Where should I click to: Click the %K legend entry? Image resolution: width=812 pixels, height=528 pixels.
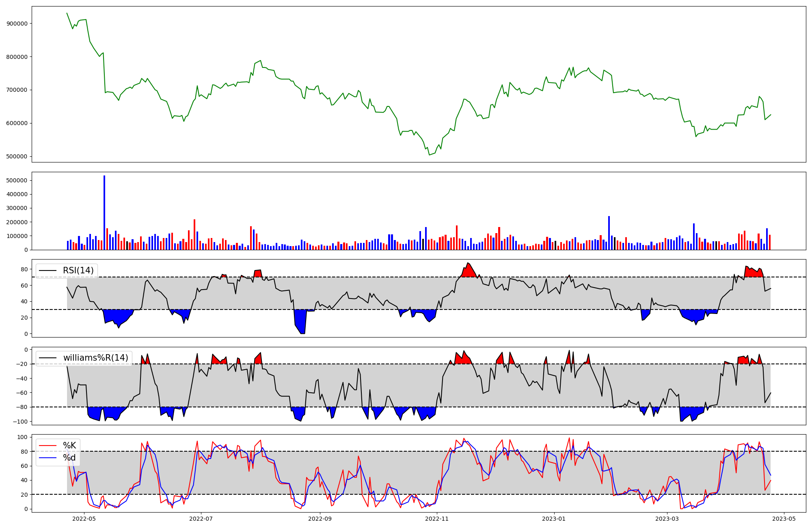[69, 446]
